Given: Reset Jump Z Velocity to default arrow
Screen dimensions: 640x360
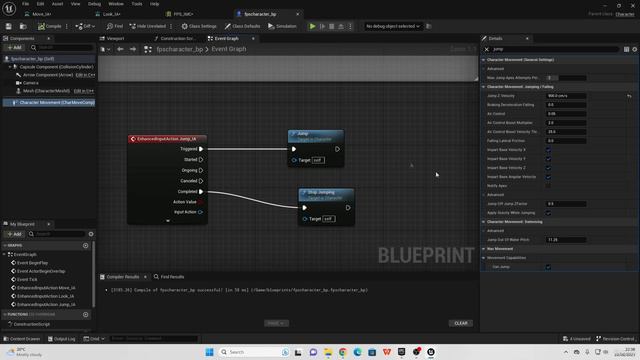Looking at the screenshot, I should pos(629,96).
